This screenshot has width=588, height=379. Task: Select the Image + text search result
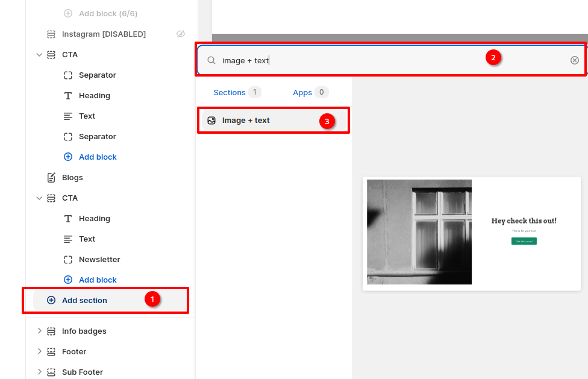click(x=246, y=121)
